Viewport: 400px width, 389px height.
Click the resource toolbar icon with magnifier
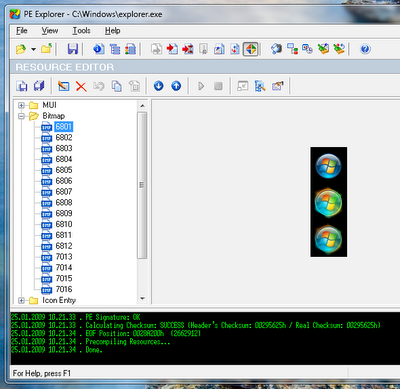tap(260, 86)
